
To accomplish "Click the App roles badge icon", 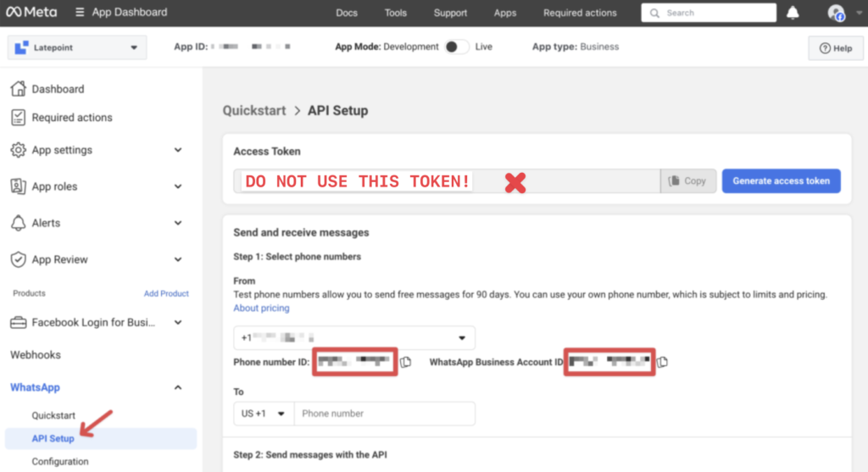I will tap(19, 186).
